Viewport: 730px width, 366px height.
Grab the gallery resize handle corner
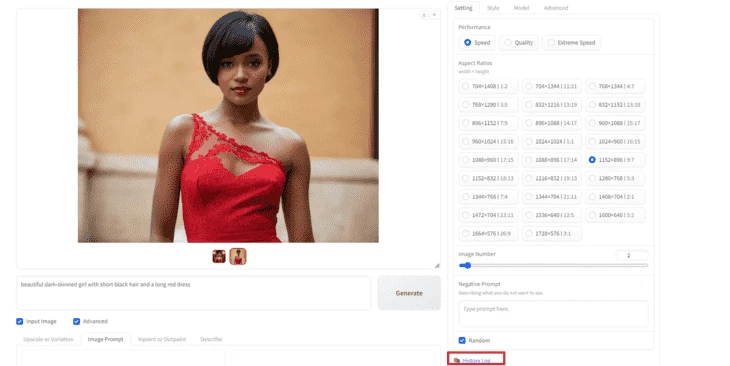[x=437, y=265]
